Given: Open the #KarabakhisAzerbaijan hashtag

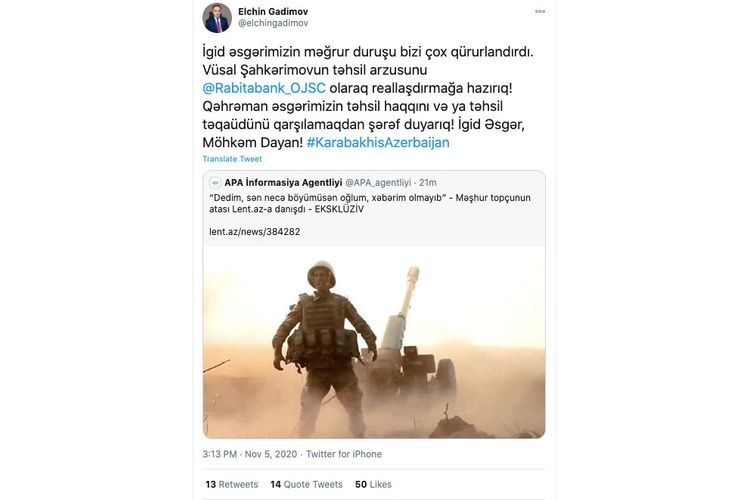Looking at the screenshot, I should coord(378,142).
